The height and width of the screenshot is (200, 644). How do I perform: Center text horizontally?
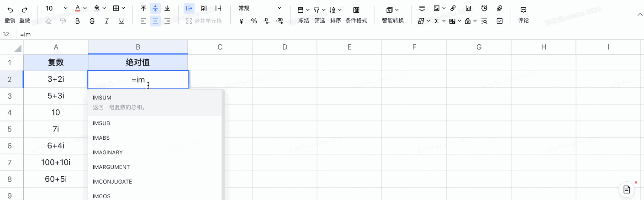click(x=155, y=21)
